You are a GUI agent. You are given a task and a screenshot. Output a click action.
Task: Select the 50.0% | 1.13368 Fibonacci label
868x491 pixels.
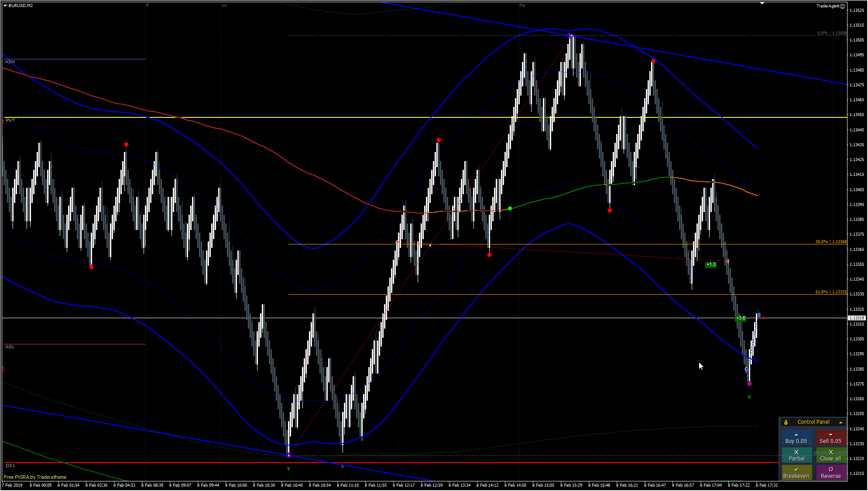831,242
